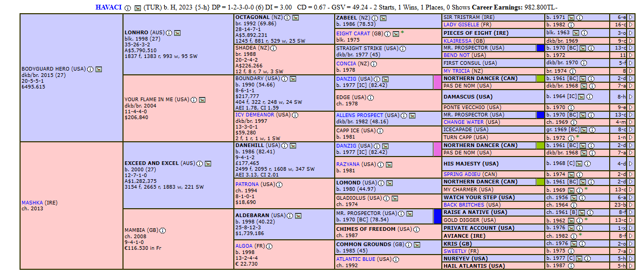Screen dimensions: 644x273
Task: Click info icon next to SHADEA
Action: coord(274,47)
